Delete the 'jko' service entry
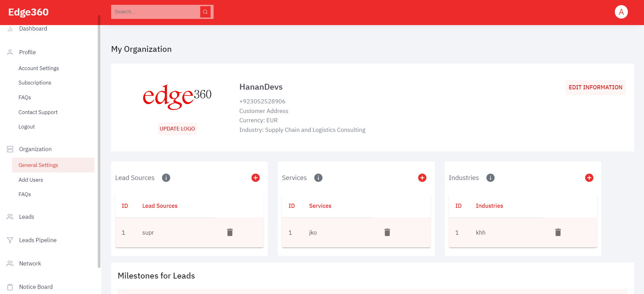 point(387,233)
